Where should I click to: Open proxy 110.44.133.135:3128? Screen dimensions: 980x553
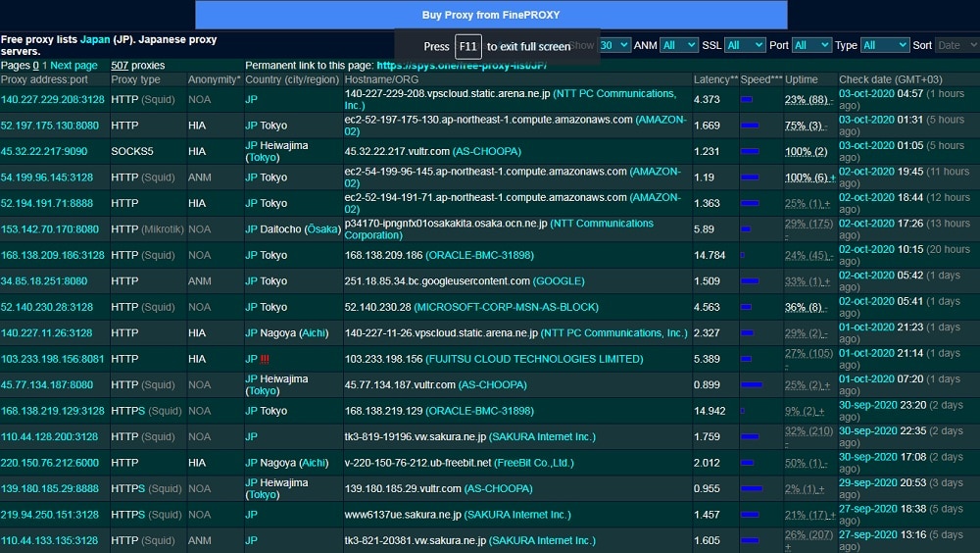[49, 541]
